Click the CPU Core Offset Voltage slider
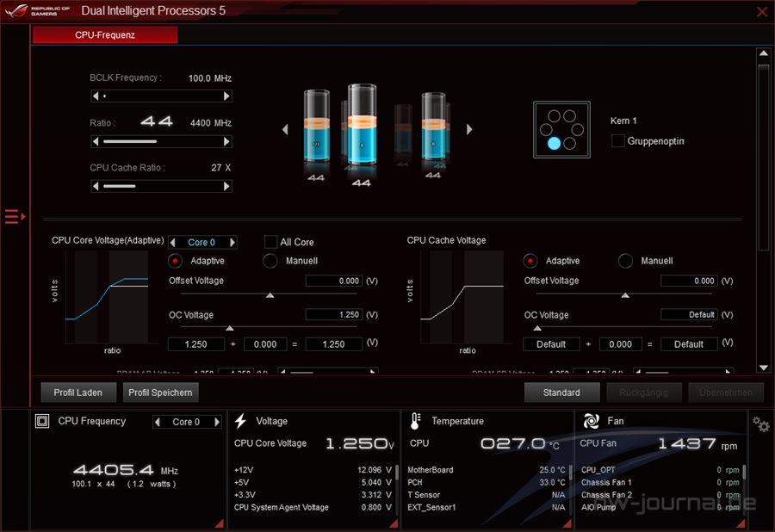 tap(269, 294)
